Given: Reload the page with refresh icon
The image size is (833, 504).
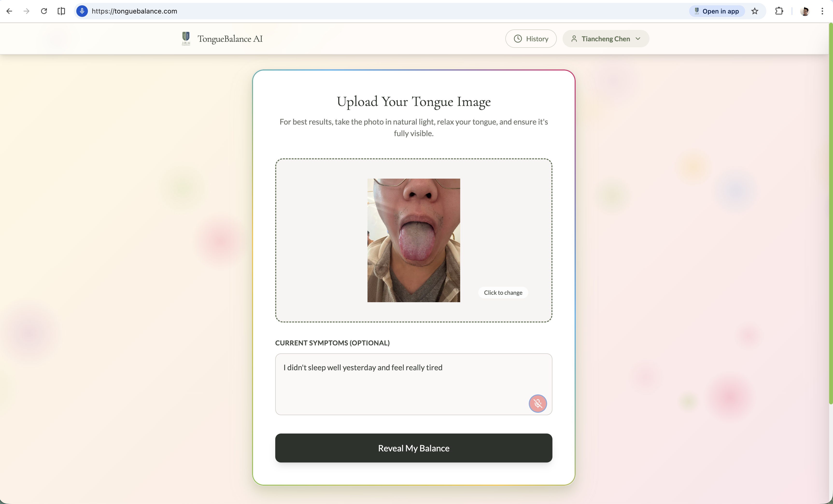Looking at the screenshot, I should point(44,11).
